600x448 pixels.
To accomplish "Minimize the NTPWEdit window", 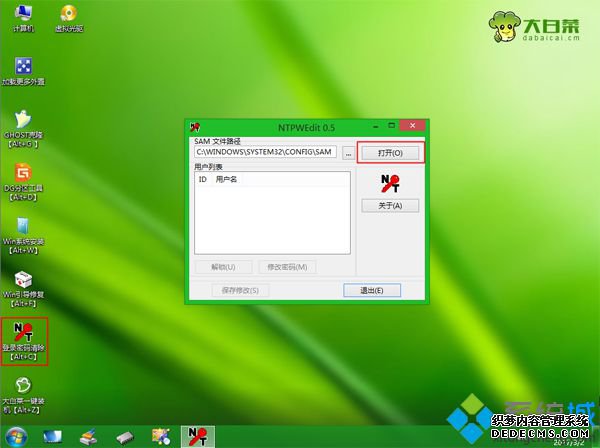I will point(376,125).
